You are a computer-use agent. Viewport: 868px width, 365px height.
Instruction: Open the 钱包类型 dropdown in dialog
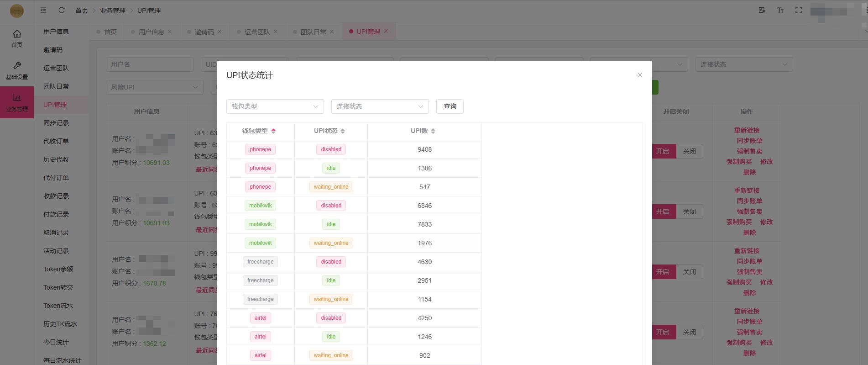coord(275,106)
